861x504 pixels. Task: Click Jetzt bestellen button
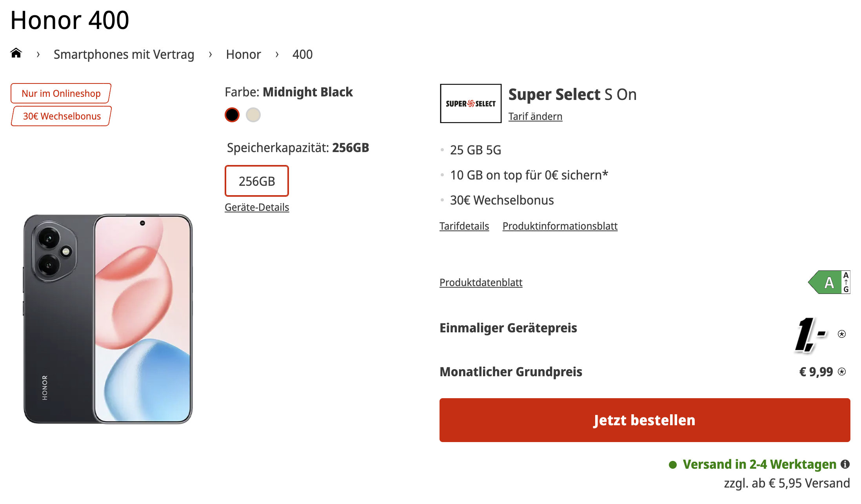(x=645, y=420)
